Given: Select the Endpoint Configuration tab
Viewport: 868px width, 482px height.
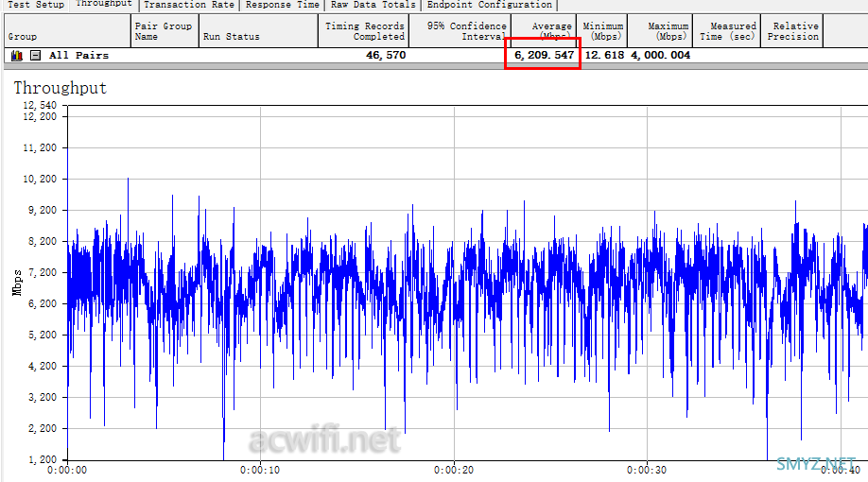Looking at the screenshot, I should [x=489, y=5].
